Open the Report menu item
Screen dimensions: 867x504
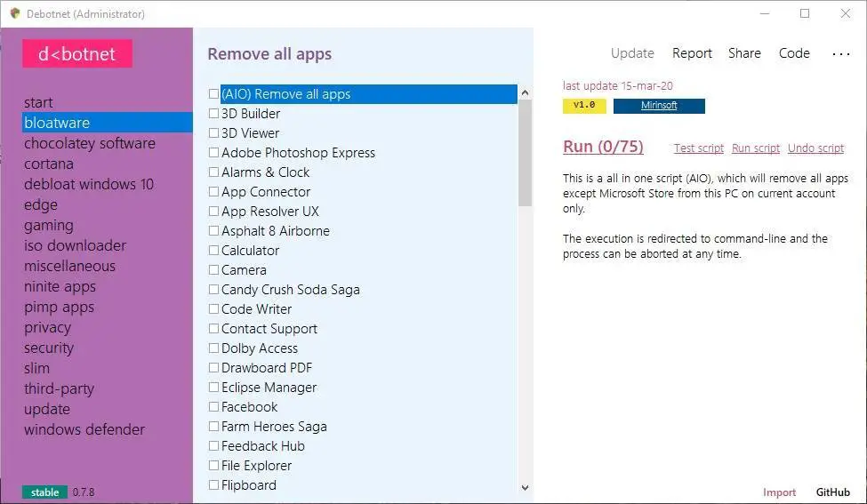coord(692,53)
